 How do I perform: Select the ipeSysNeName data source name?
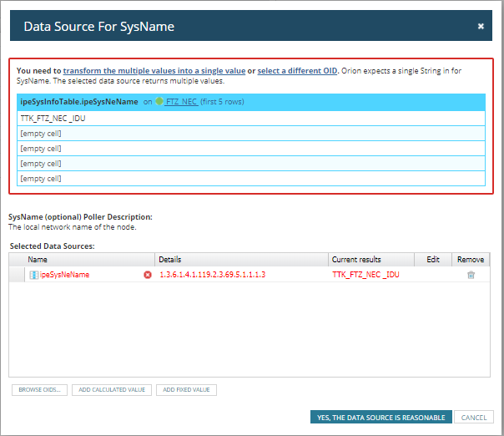pyautogui.click(x=64, y=275)
